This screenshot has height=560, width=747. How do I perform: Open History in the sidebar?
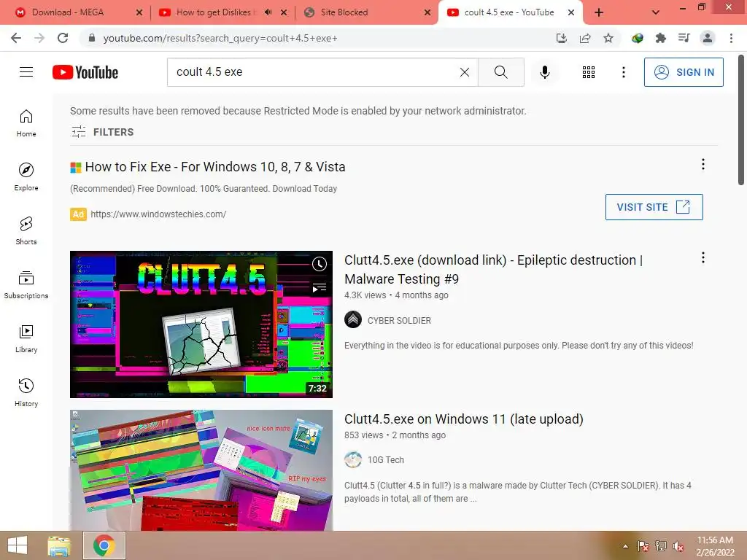[x=26, y=392]
